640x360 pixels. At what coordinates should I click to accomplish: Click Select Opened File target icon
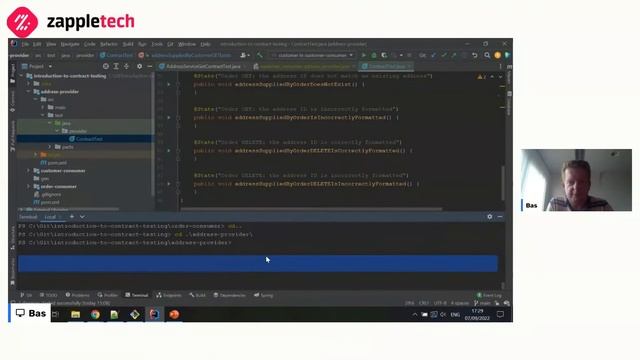(106, 66)
